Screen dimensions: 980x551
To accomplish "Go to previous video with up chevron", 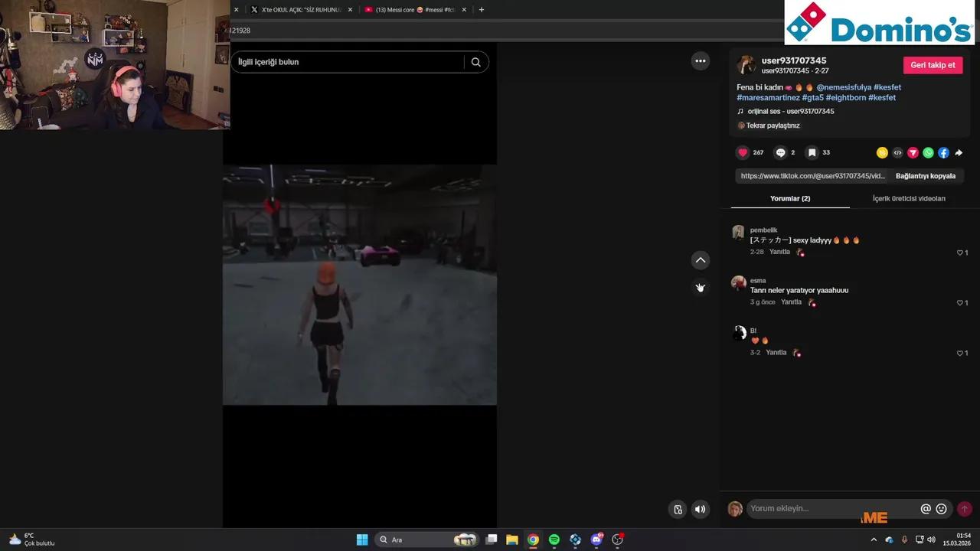I will coord(700,260).
